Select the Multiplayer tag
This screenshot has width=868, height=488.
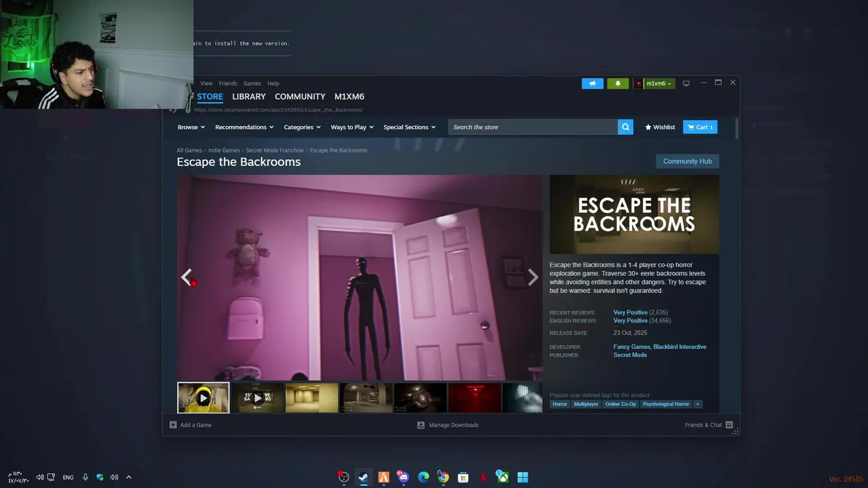(586, 404)
